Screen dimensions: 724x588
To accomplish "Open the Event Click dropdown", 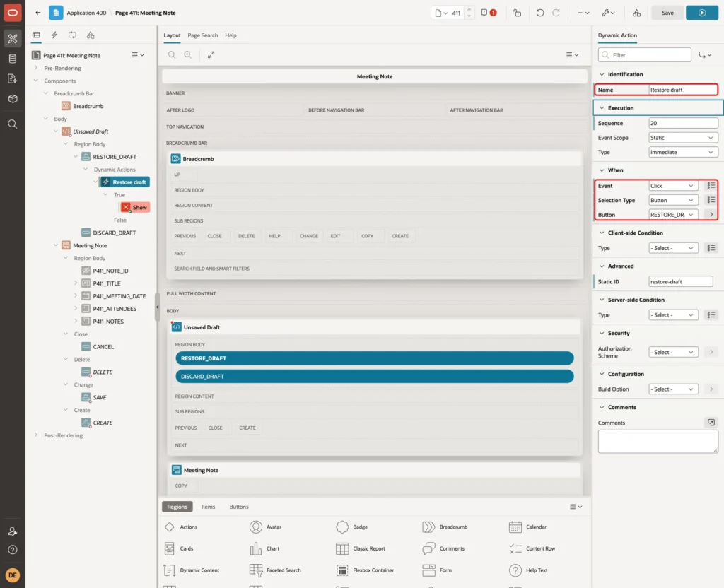I will [x=673, y=186].
